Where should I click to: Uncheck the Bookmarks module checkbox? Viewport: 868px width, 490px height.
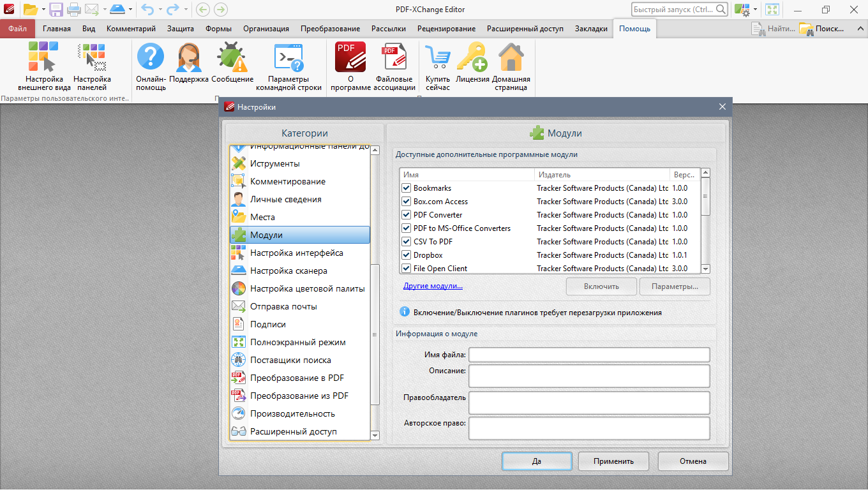point(406,188)
